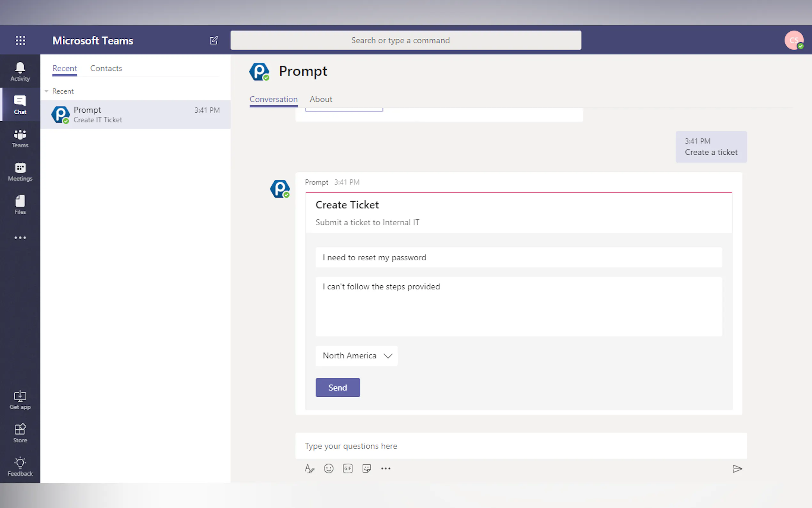Click the emoji smiley icon

click(x=328, y=468)
